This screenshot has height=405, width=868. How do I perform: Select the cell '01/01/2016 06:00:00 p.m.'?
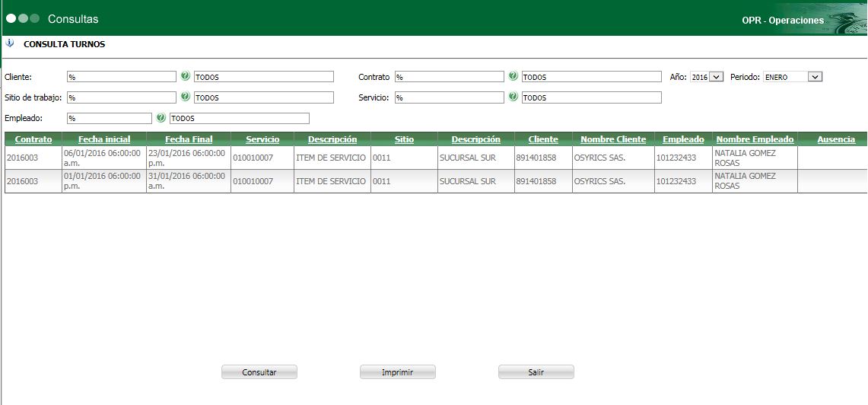pos(104,181)
